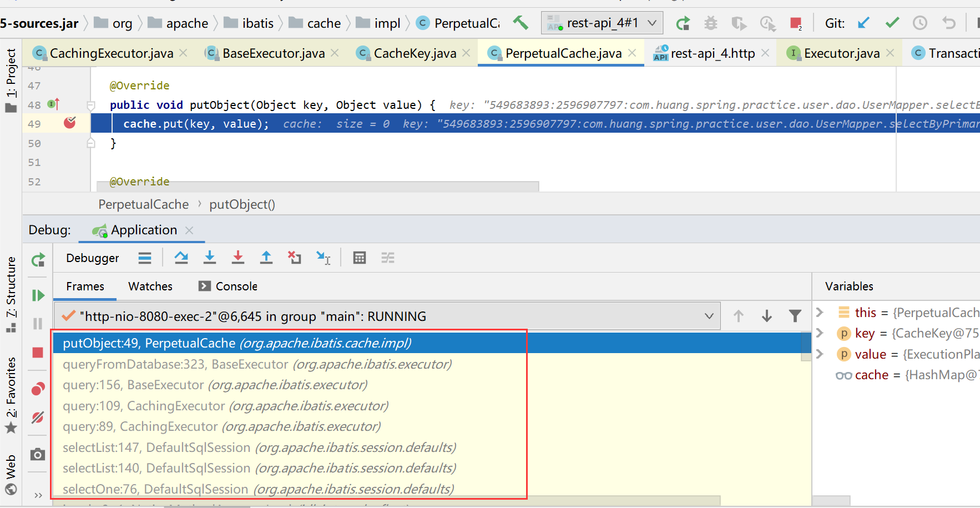980x508 pixels.
Task: Click the red Stop icon in top toolbar
Action: 796,23
